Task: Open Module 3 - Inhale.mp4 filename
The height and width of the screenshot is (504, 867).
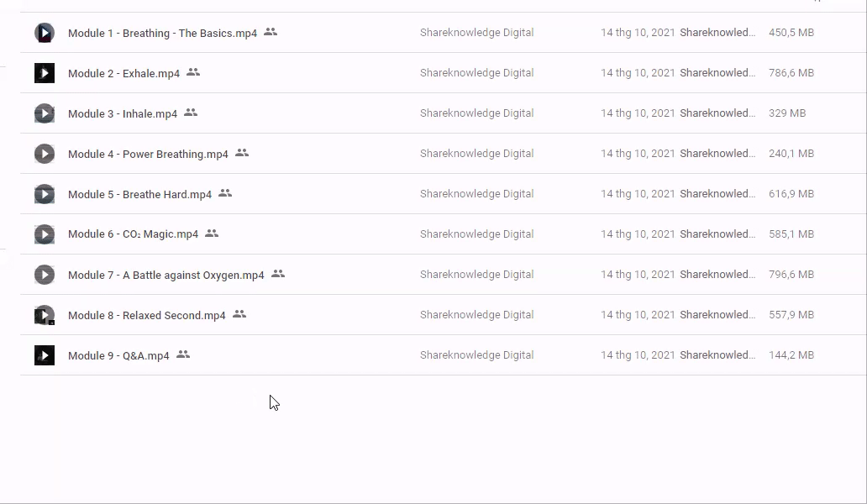Action: pos(123,114)
